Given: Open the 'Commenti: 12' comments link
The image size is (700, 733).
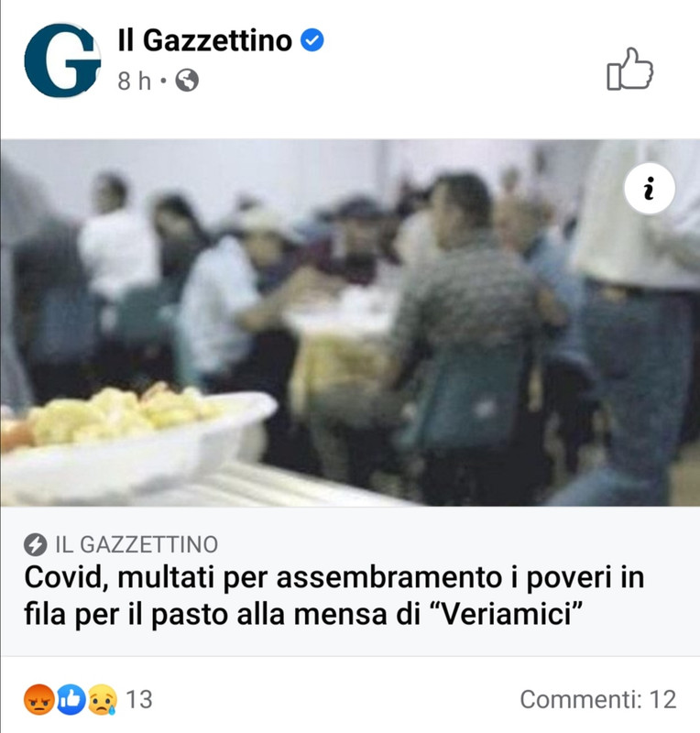Looking at the screenshot, I should point(598,699).
